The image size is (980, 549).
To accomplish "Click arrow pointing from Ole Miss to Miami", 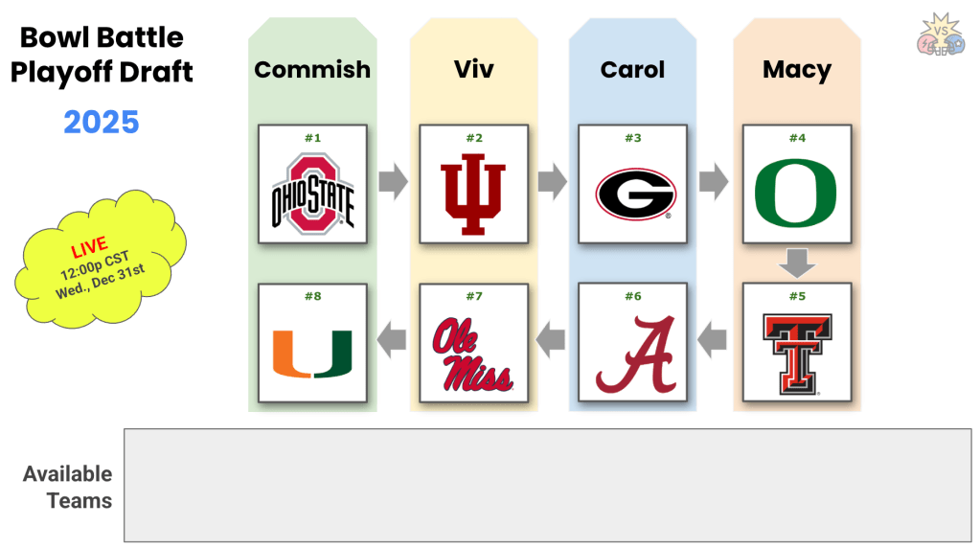I will (x=394, y=337).
